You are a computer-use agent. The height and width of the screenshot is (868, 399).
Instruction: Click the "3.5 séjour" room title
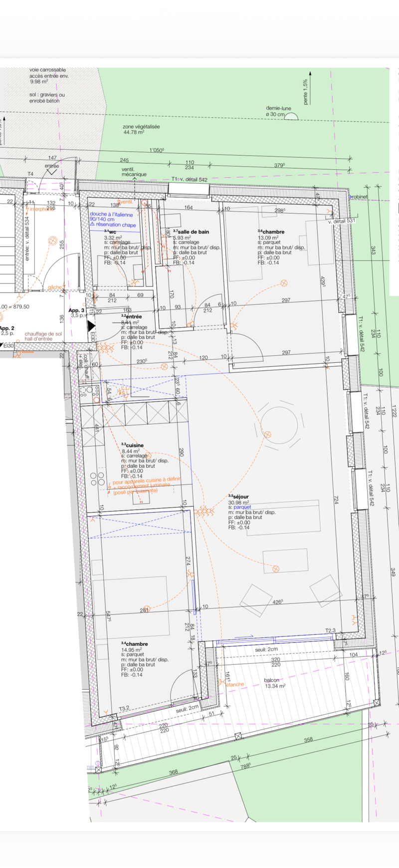pos(238,497)
